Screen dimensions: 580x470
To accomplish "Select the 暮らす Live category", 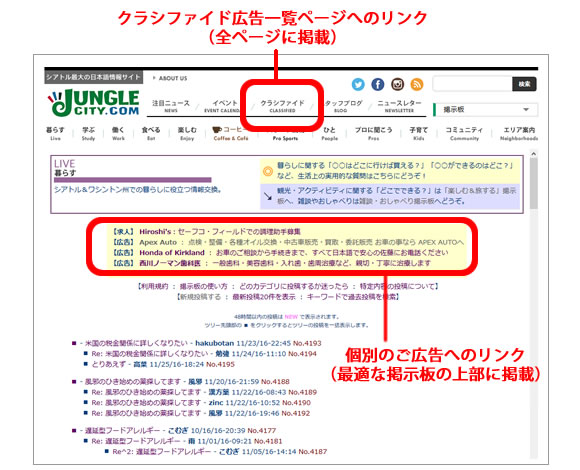I will point(55,133).
